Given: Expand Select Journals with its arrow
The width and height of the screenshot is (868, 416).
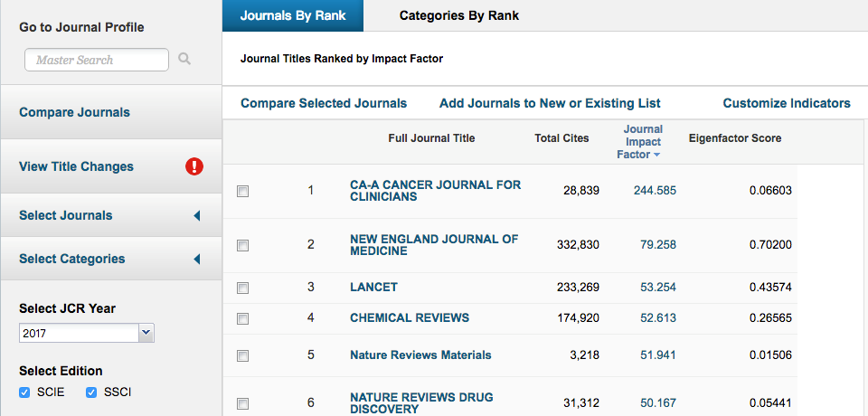Looking at the screenshot, I should tap(196, 216).
